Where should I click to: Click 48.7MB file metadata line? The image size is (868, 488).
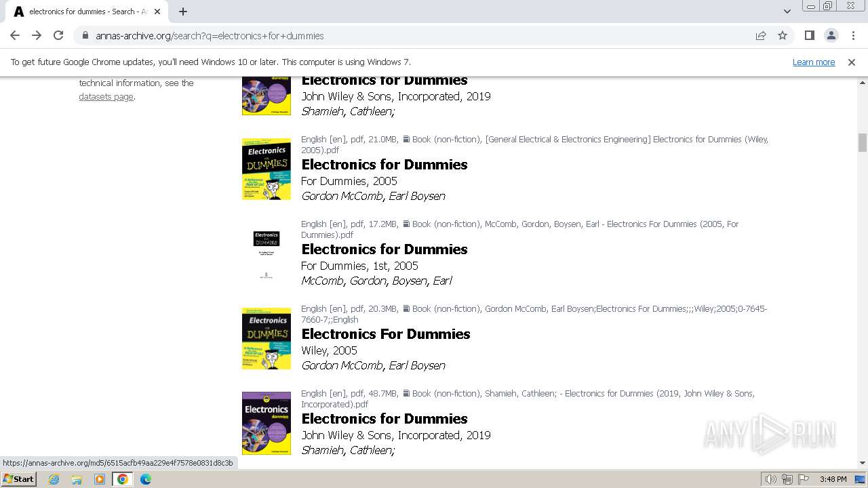pyautogui.click(x=528, y=399)
